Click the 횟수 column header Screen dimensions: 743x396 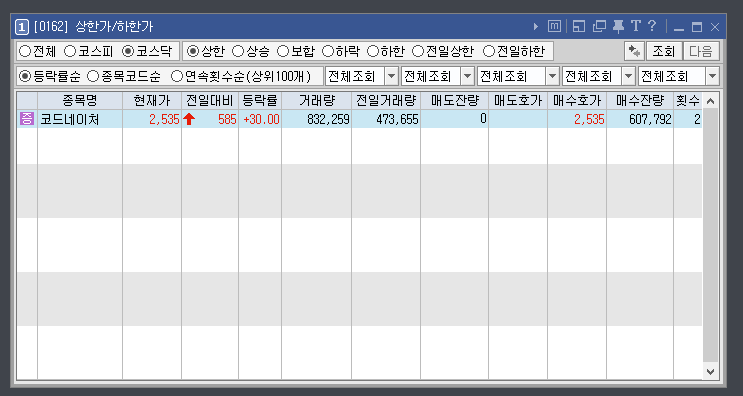click(688, 100)
